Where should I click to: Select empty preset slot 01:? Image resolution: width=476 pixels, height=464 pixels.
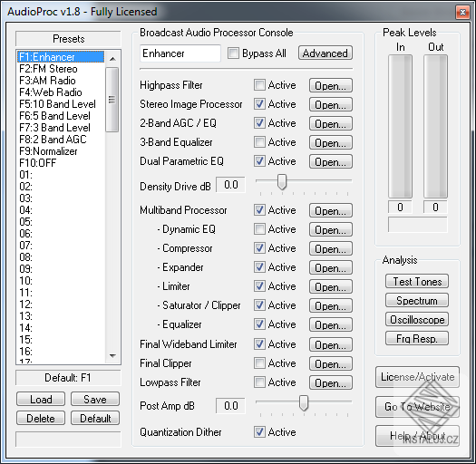tap(61, 175)
